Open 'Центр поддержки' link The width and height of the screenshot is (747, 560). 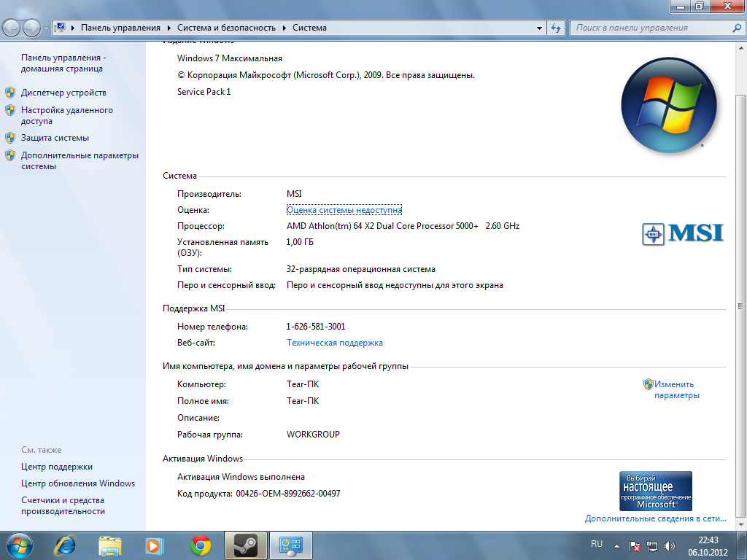point(57,467)
